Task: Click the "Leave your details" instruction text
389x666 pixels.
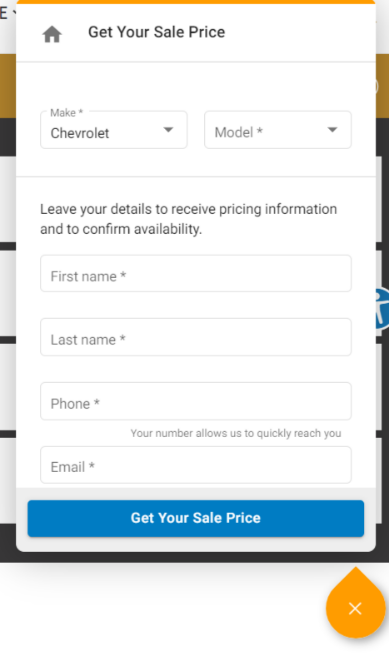Action: tap(189, 219)
